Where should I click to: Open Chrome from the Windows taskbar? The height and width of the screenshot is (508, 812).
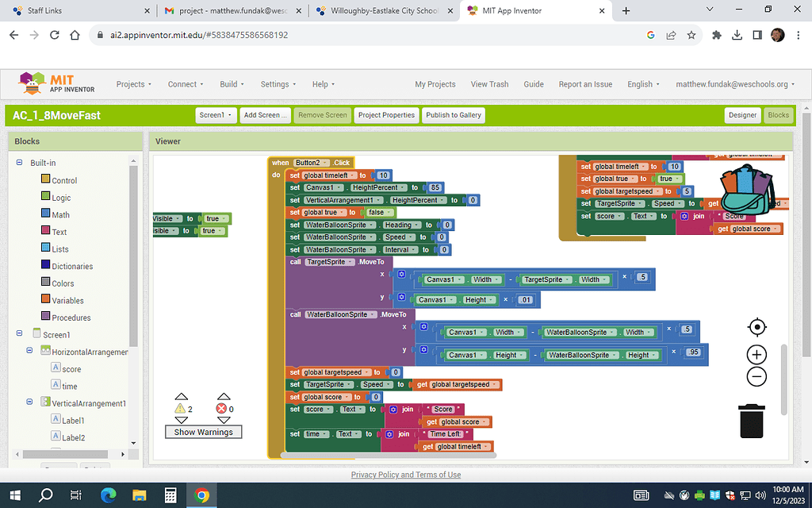click(201, 495)
